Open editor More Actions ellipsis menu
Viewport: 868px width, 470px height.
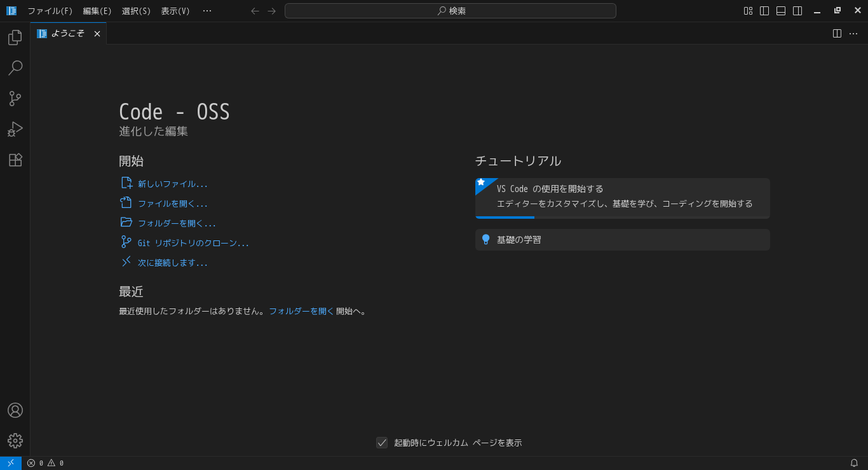click(853, 34)
